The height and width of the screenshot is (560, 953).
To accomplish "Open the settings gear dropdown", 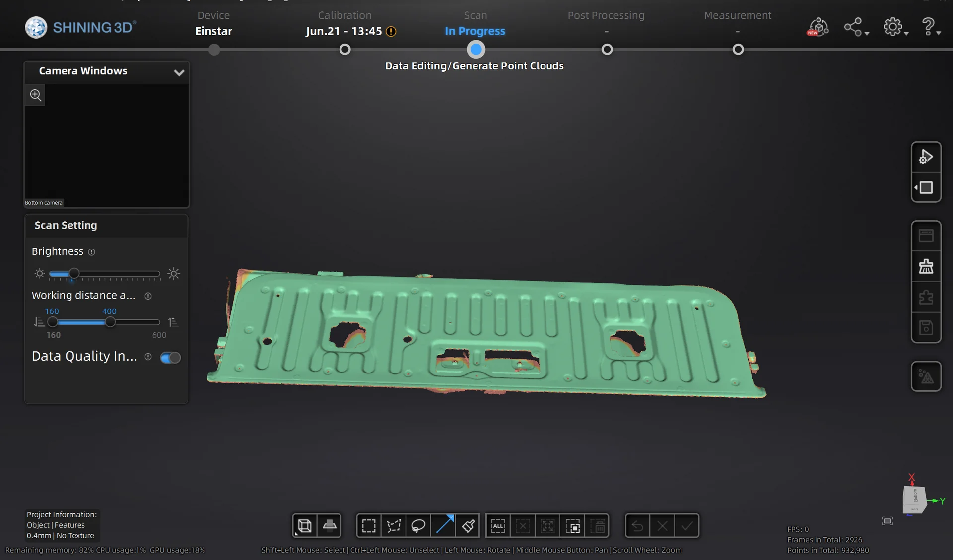I will point(895,27).
